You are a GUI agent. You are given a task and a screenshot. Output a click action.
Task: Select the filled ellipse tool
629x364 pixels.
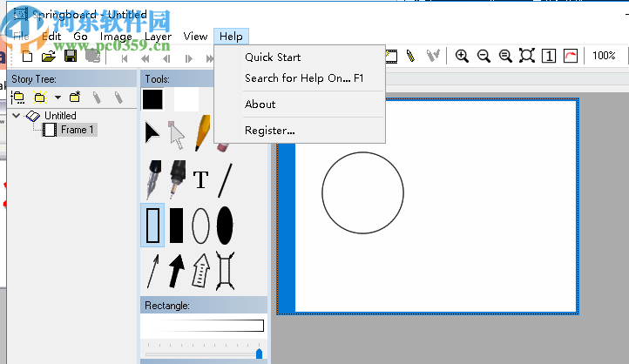pos(225,226)
